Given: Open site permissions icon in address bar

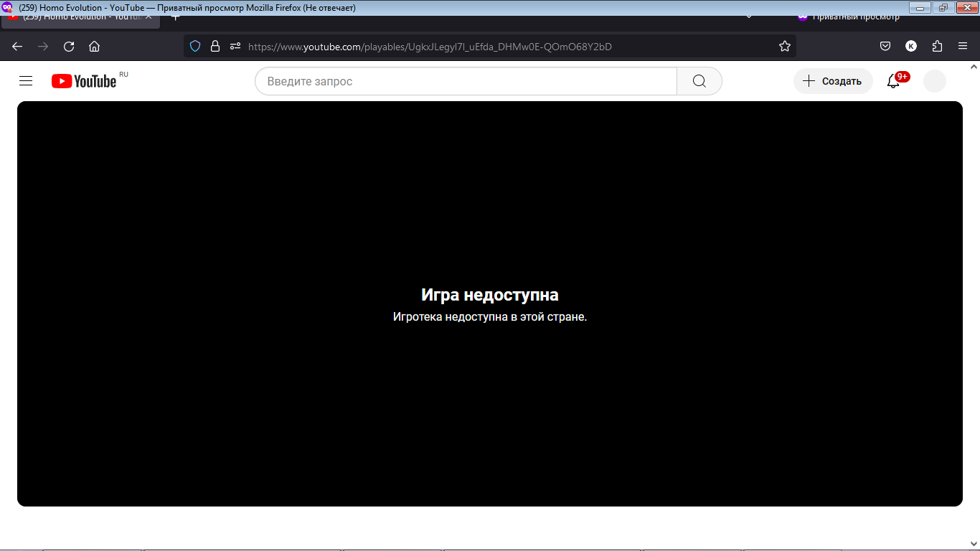Looking at the screenshot, I should coord(235,47).
